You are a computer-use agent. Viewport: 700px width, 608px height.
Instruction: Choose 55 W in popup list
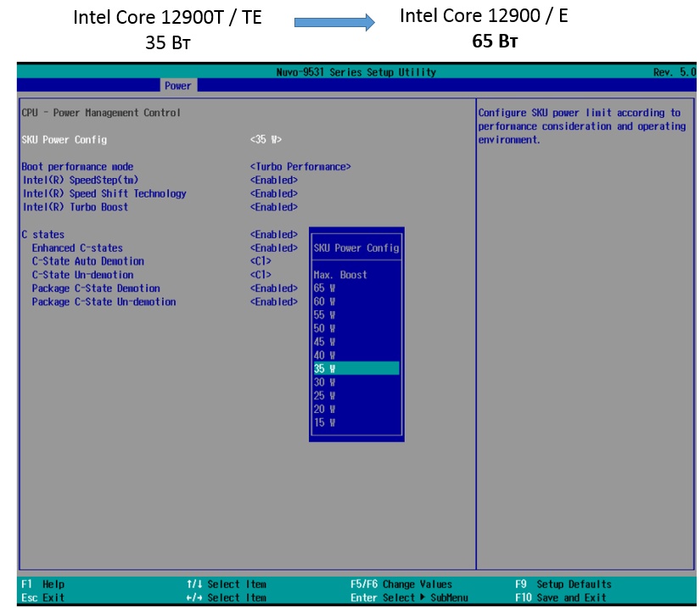point(325,315)
